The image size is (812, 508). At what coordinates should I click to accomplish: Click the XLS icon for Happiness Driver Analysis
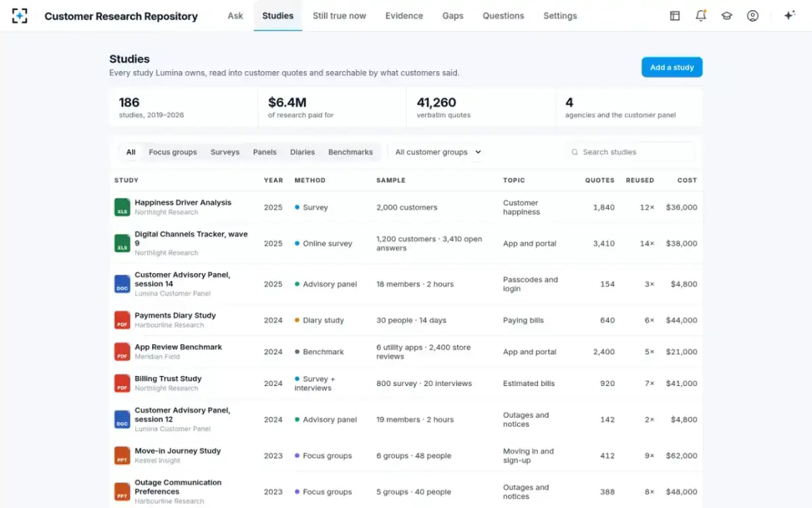[x=122, y=207]
